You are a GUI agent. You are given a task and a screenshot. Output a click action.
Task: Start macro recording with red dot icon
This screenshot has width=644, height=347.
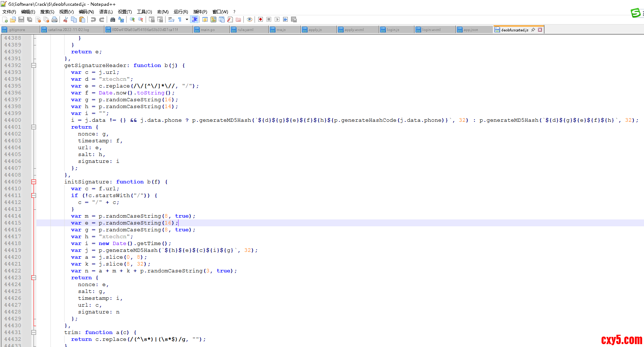point(260,19)
